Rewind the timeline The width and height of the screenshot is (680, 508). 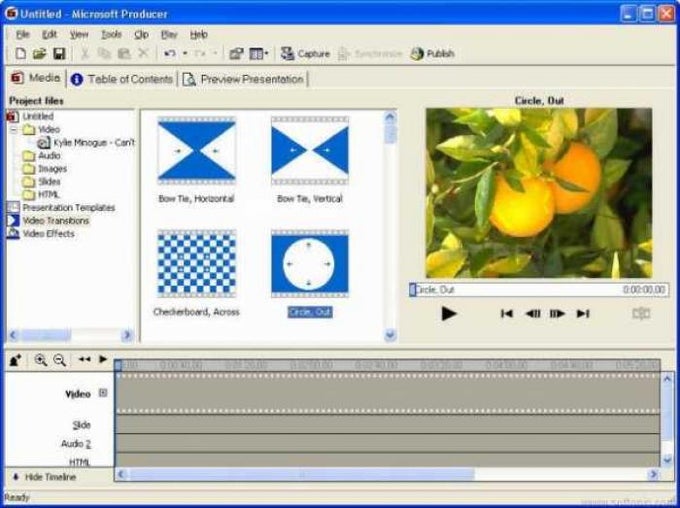[85, 359]
